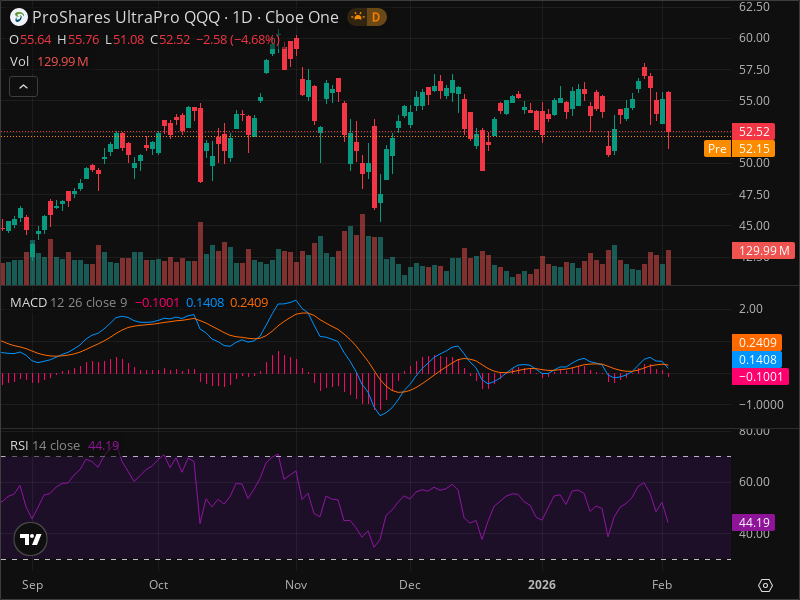
Task: Click the 45.00 price scale label
Action: [754, 226]
